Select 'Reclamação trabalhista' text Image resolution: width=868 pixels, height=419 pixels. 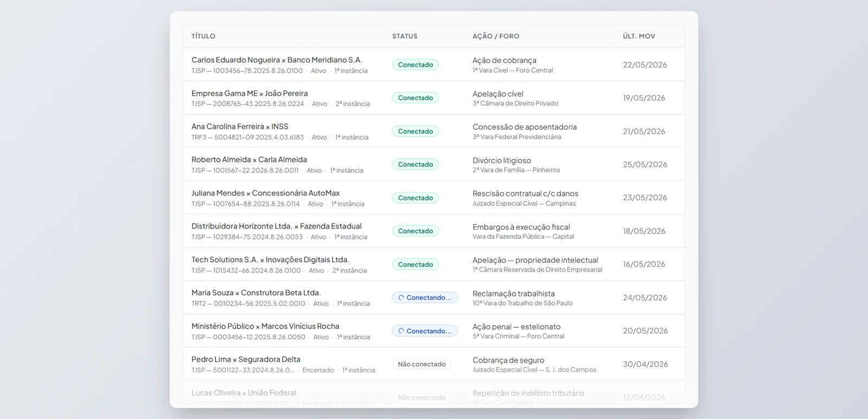514,294
